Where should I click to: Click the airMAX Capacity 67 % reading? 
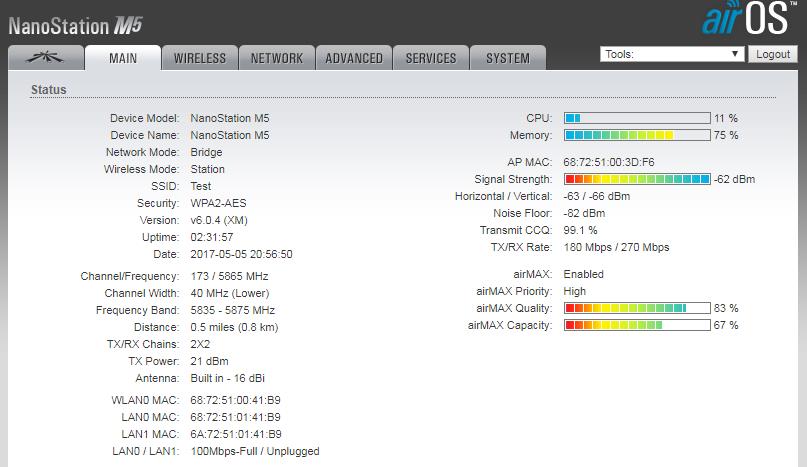726,325
